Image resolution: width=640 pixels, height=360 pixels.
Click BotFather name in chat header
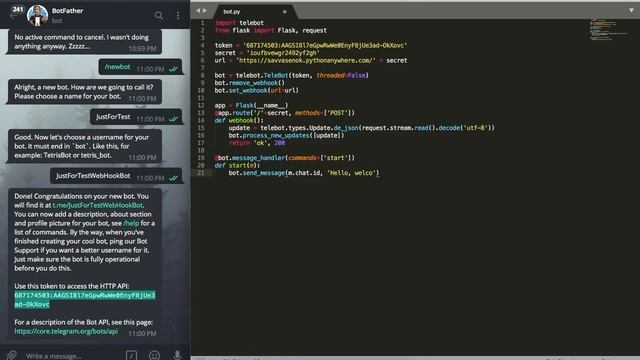click(67, 11)
